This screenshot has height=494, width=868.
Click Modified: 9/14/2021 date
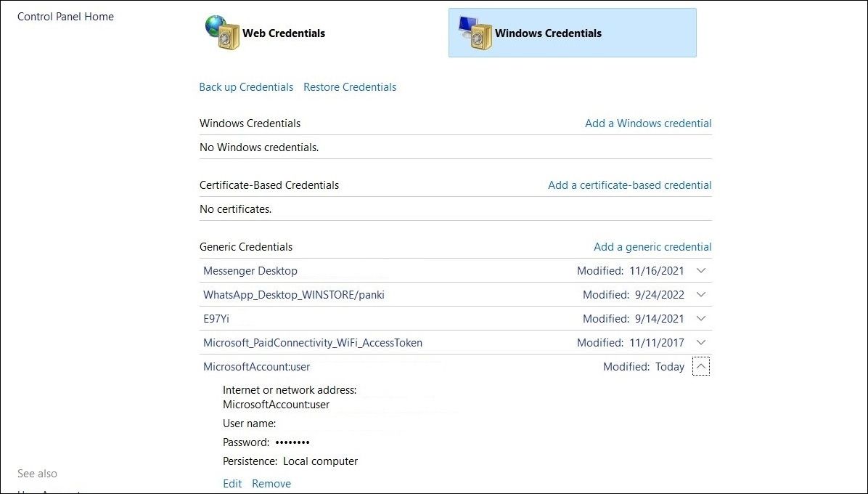point(634,318)
